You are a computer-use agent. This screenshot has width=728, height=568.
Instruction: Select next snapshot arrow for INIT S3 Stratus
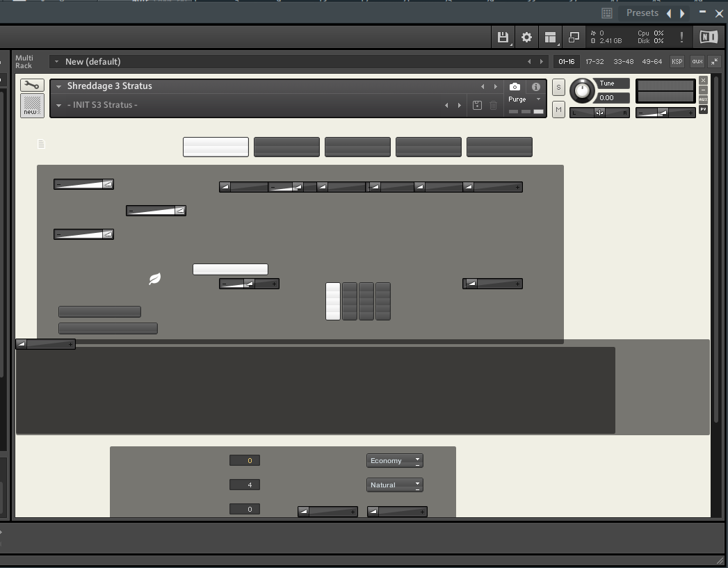[x=459, y=106]
